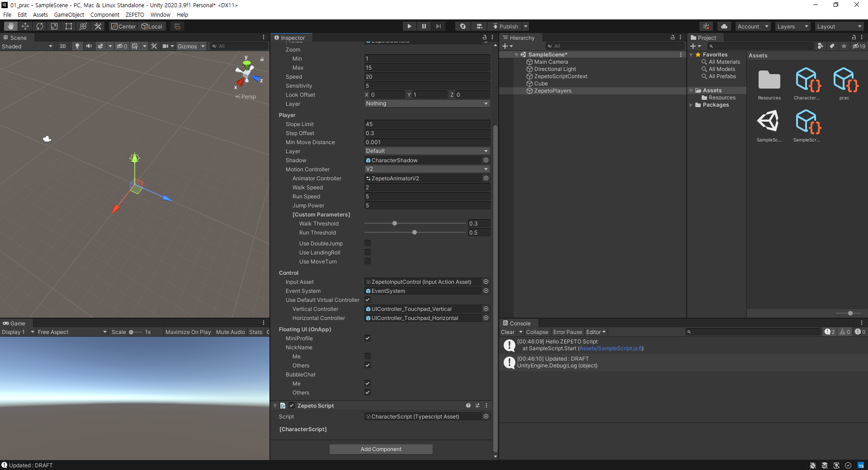Uncheck NickName Others checkbox

tap(368, 365)
